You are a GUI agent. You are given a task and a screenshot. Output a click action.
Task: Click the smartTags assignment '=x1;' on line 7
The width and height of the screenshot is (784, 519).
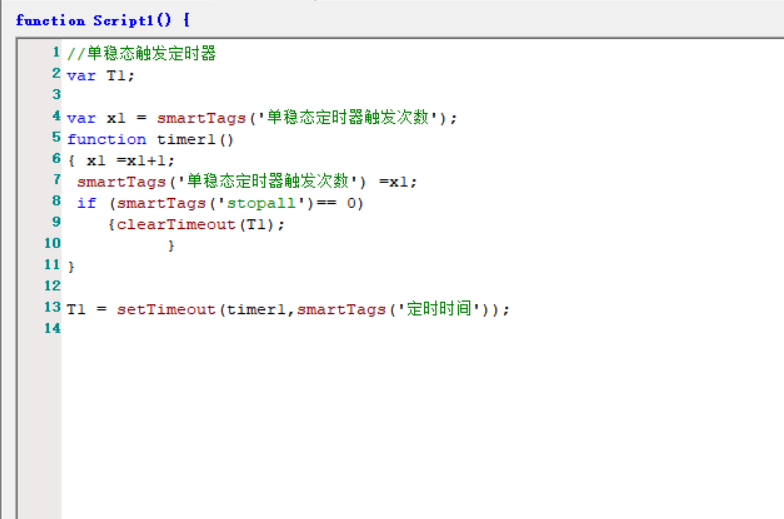coord(398,182)
